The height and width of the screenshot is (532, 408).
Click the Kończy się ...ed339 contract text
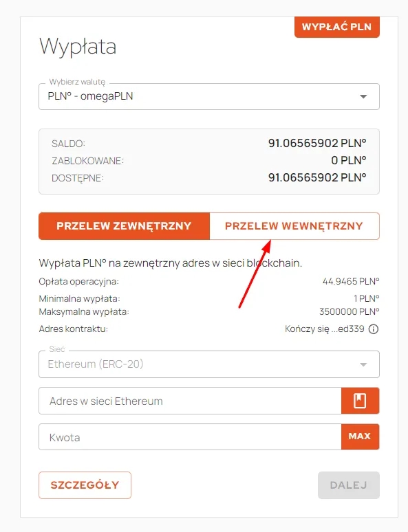tap(325, 329)
